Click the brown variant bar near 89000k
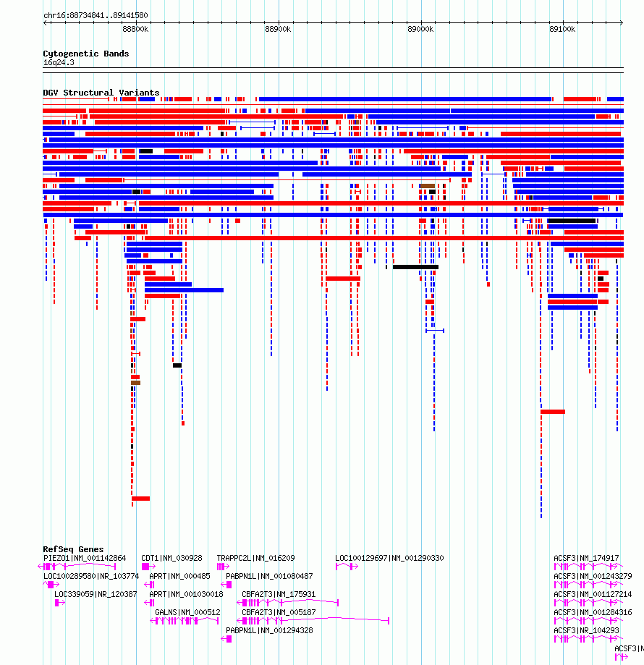644x665 pixels. click(428, 186)
